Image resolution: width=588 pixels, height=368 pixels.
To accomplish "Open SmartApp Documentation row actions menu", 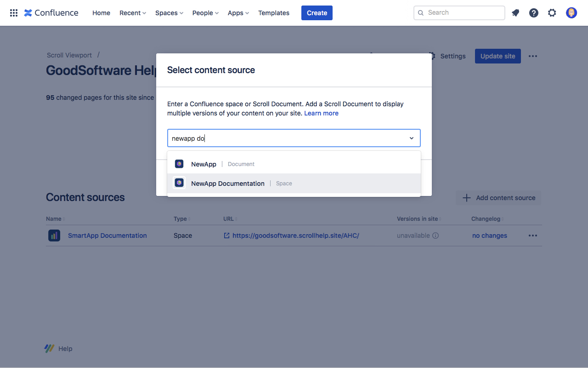I will (533, 236).
